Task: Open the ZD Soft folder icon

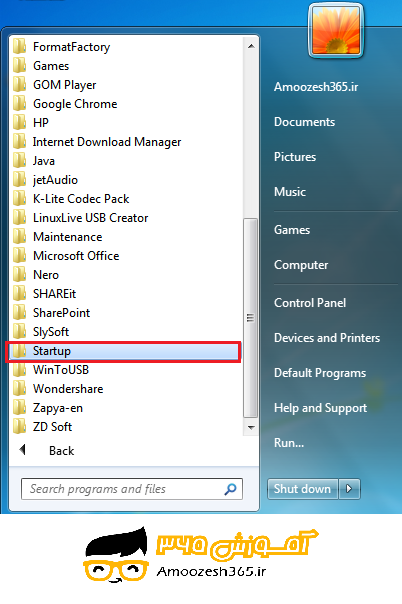Action: click(x=19, y=426)
